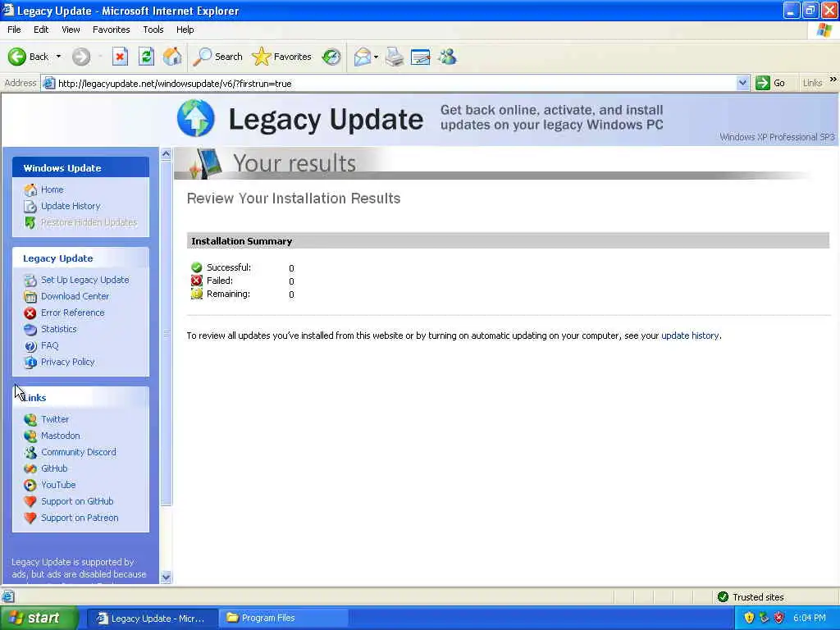Go to the Home page icon in the toolbar
Image resolution: width=840 pixels, height=630 pixels.
pos(172,57)
